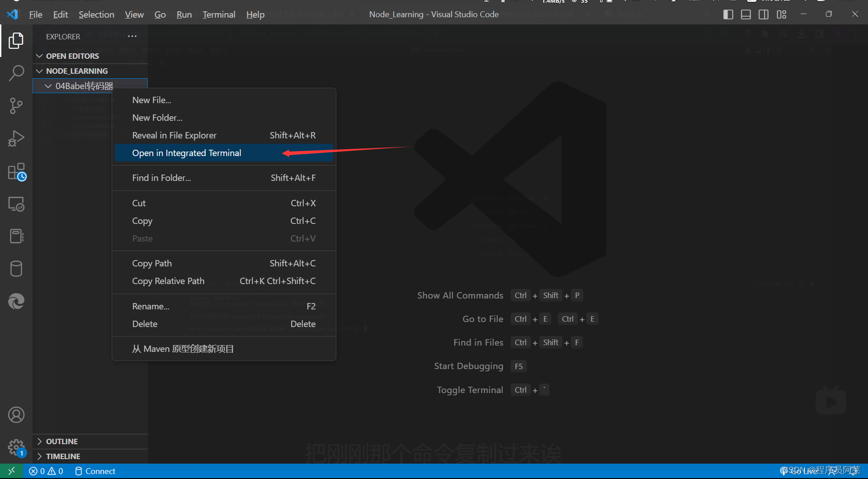Open the Remote Explorer view
The image size is (868, 479).
click(x=16, y=204)
